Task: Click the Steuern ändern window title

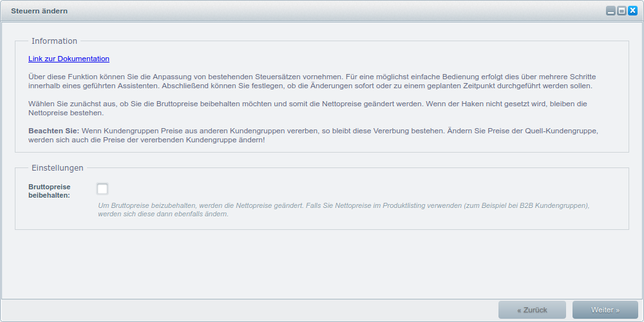Action: point(39,11)
